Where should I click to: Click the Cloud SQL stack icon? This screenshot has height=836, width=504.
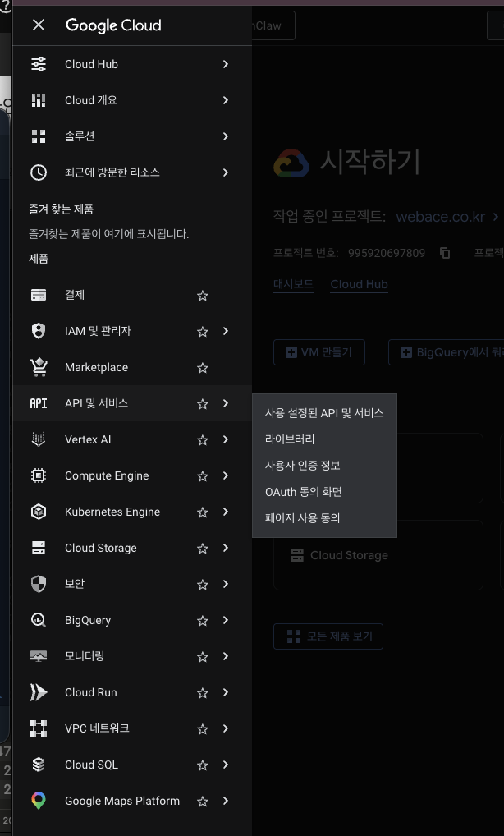coord(39,765)
